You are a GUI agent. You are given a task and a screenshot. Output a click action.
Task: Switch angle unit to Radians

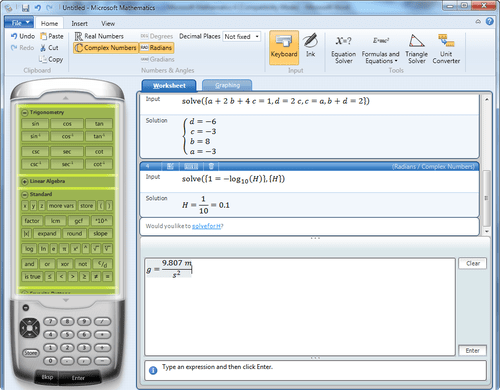point(156,48)
